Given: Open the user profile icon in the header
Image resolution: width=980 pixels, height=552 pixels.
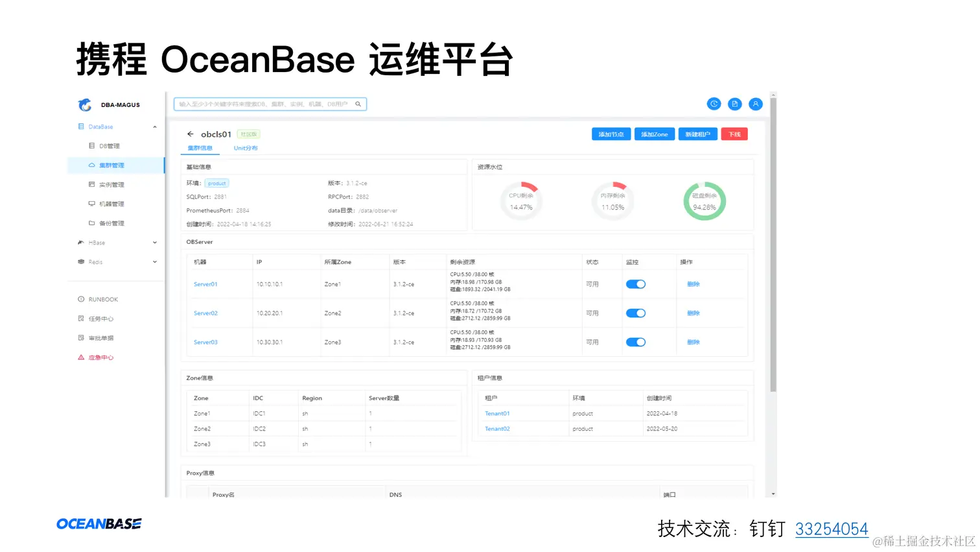Looking at the screenshot, I should point(755,104).
